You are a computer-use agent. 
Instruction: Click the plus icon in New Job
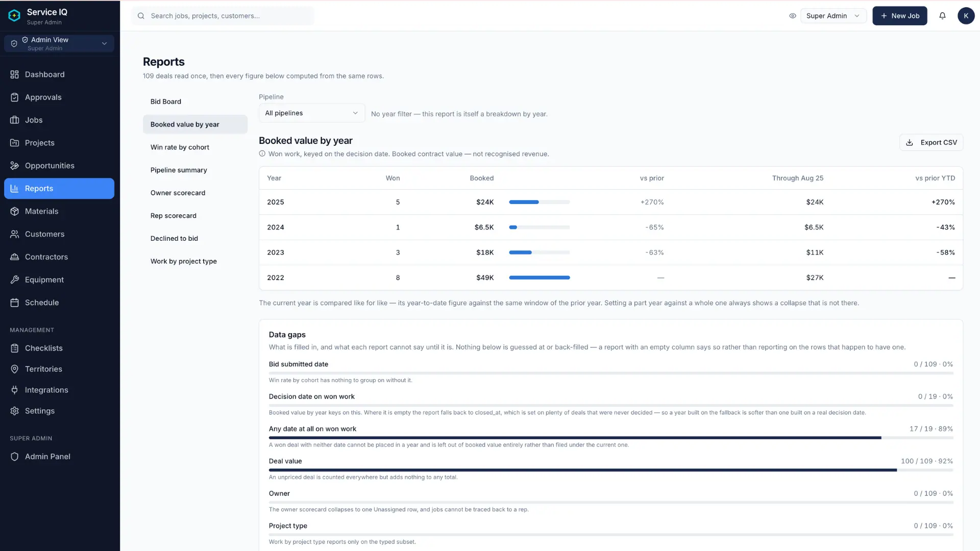coord(884,16)
